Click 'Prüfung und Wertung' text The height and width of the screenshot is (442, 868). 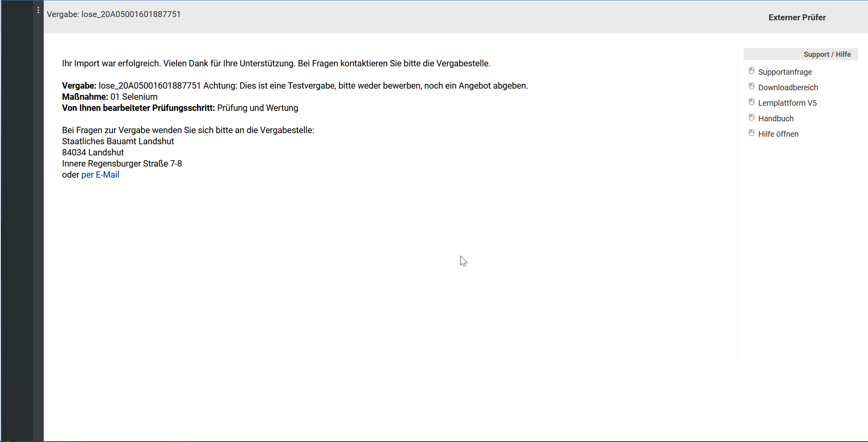258,108
